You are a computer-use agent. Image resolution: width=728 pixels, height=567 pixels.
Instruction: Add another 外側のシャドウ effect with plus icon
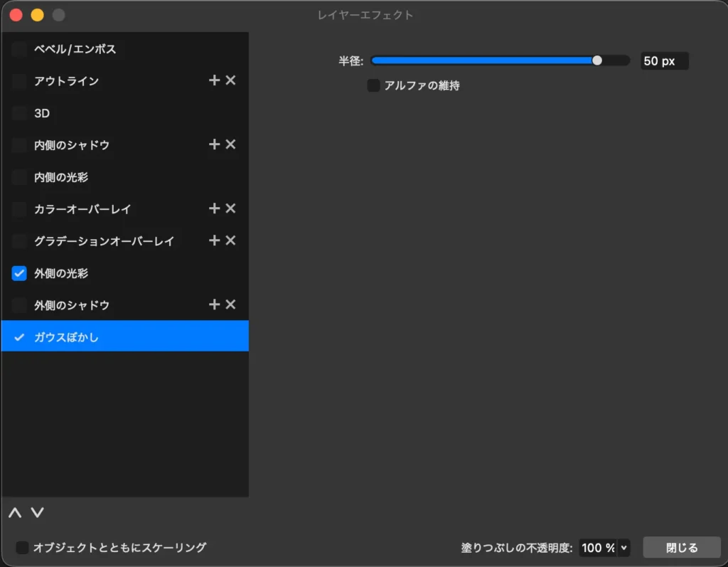(214, 304)
